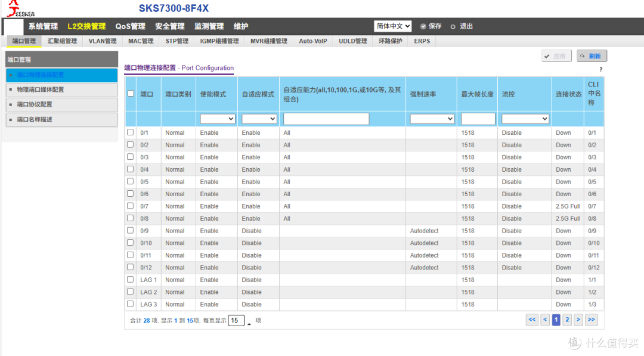
Task: Sort by the 端口类别 column header
Action: click(x=178, y=94)
